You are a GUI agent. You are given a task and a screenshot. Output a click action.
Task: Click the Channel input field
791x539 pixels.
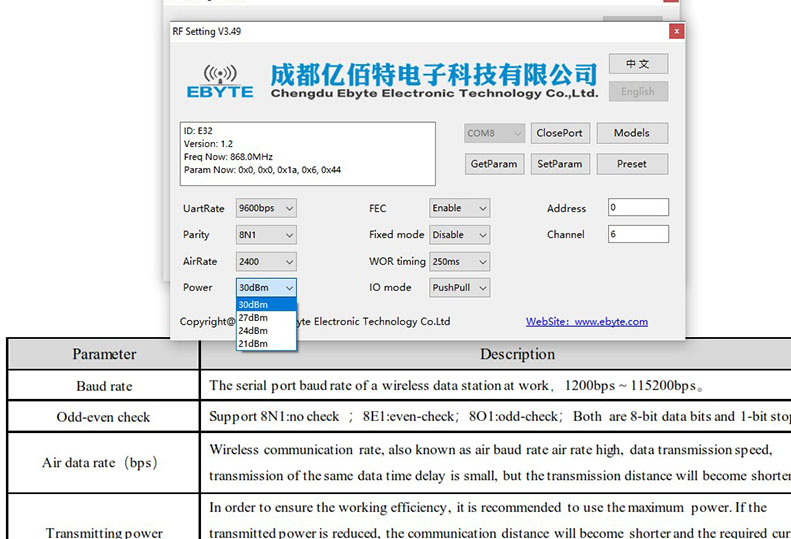pos(638,234)
